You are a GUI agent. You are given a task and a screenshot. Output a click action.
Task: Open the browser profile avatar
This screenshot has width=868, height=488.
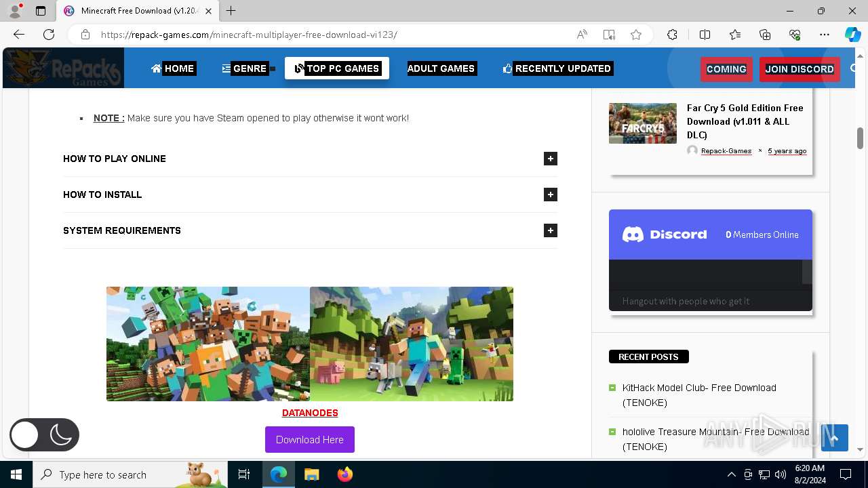click(15, 11)
